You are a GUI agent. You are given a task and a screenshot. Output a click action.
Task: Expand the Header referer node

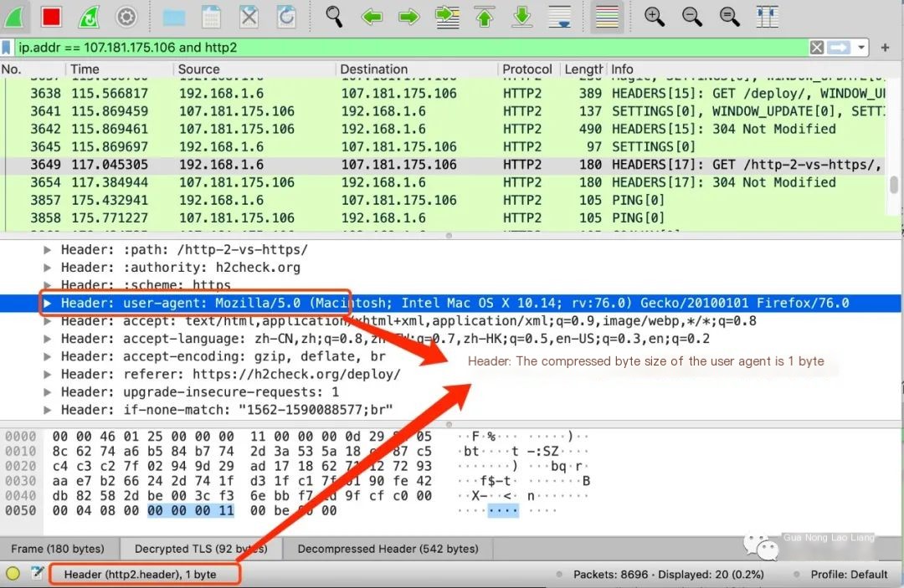[48, 375]
